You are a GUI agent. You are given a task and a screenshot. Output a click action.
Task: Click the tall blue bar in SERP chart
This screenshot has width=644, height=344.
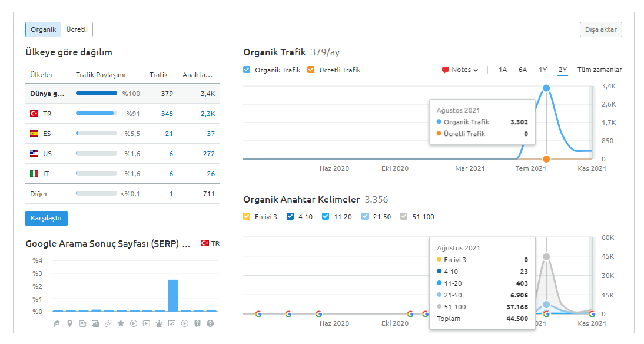tap(173, 296)
